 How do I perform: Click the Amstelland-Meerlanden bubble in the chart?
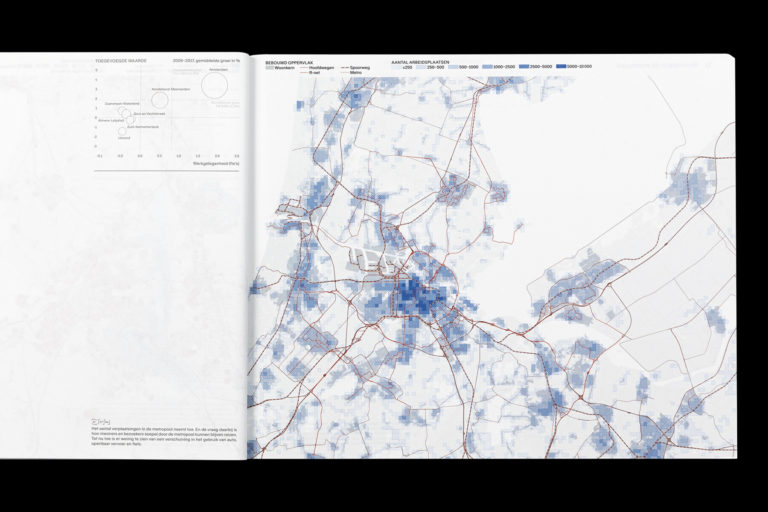point(160,100)
